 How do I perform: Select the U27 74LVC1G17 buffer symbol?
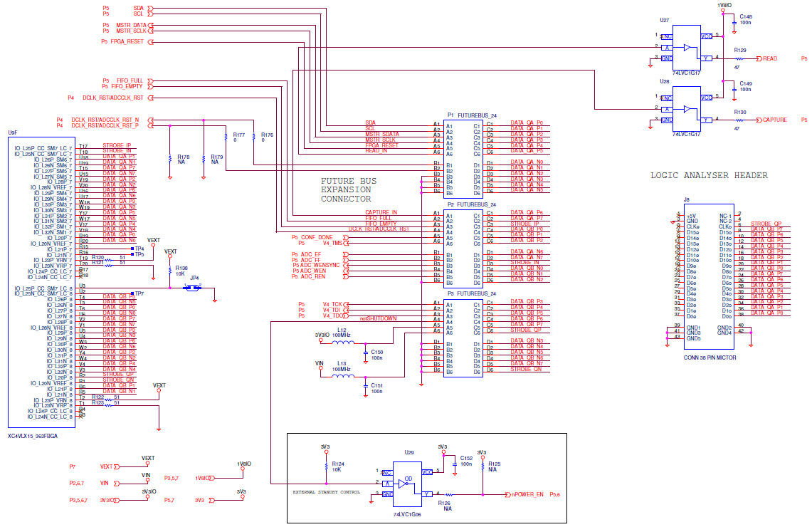pos(687,48)
